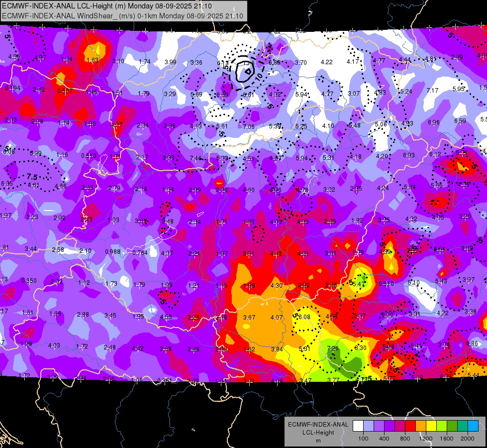Click the yellow legend swatch

click(431, 426)
